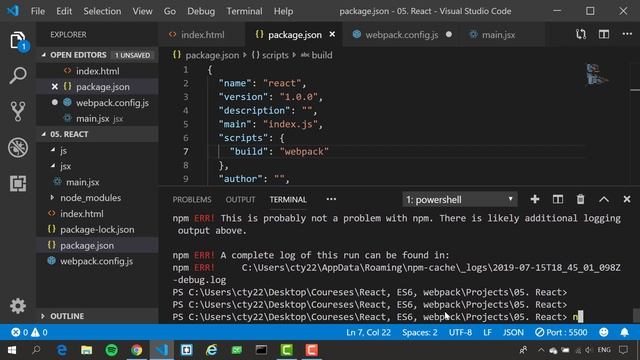The width and height of the screenshot is (640, 360).
Task: Change indentation via Spaces: 2
Action: click(x=420, y=332)
